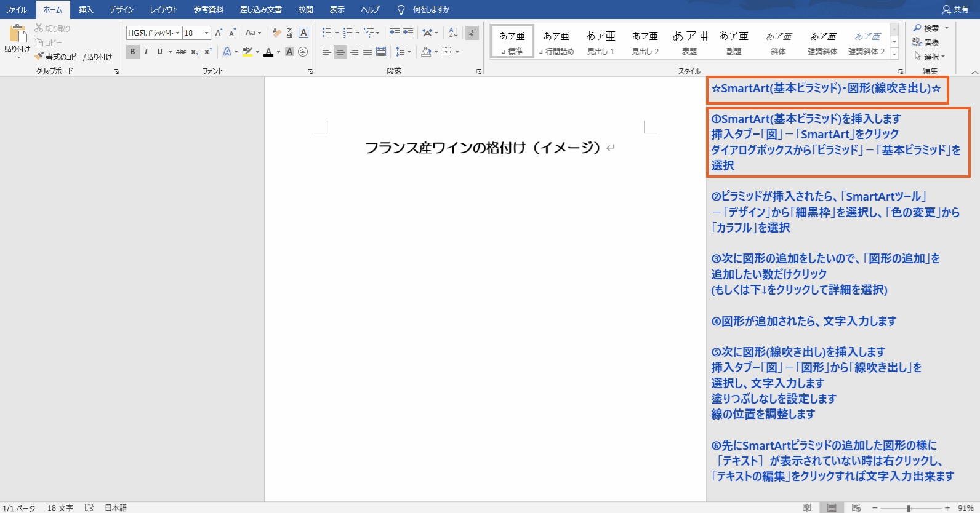Select the 見出し 1 style thumbnail
980x513 pixels.
[600, 42]
